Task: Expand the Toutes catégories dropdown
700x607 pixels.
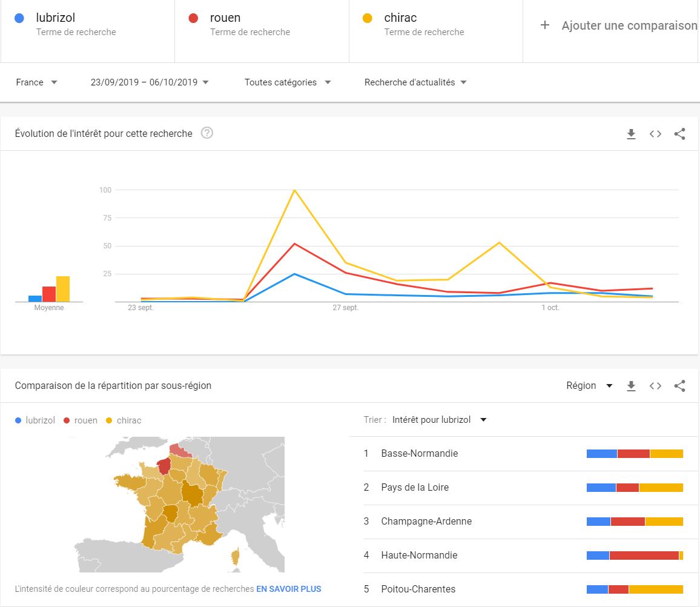Action: coord(288,82)
